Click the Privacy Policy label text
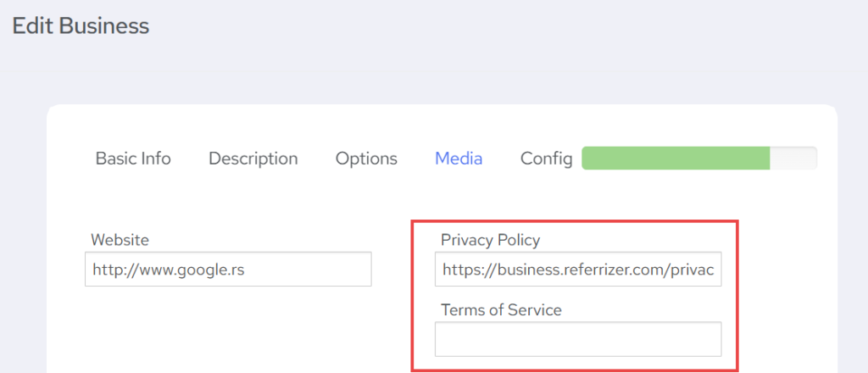Image resolution: width=868 pixels, height=373 pixels. [x=490, y=240]
